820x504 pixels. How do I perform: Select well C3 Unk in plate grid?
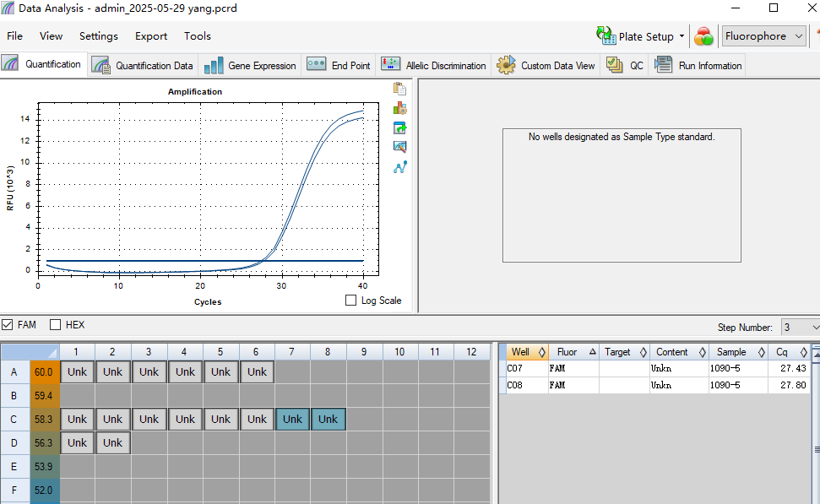(149, 420)
